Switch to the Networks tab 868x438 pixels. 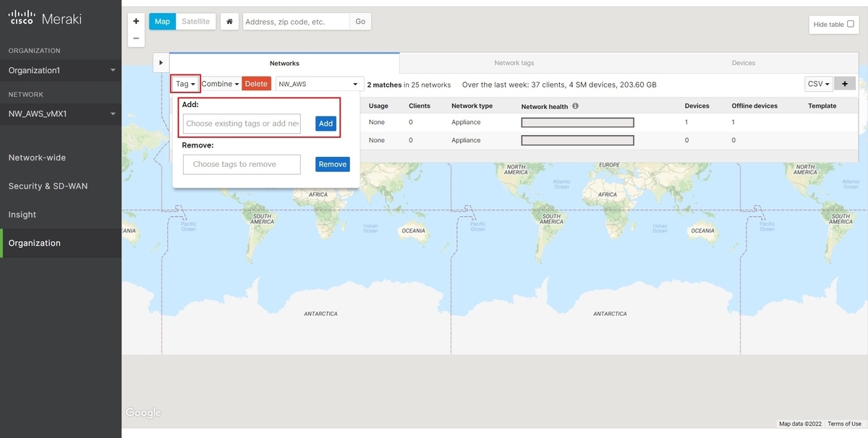[x=284, y=64]
